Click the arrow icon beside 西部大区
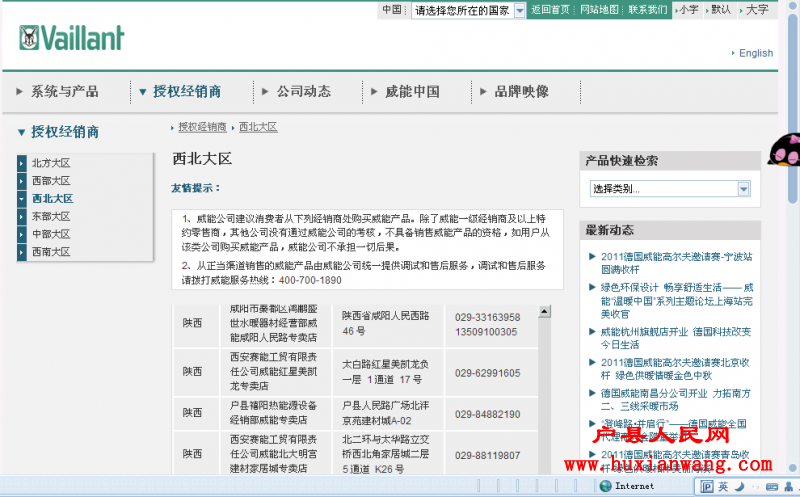This screenshot has width=800, height=497. click(21, 181)
